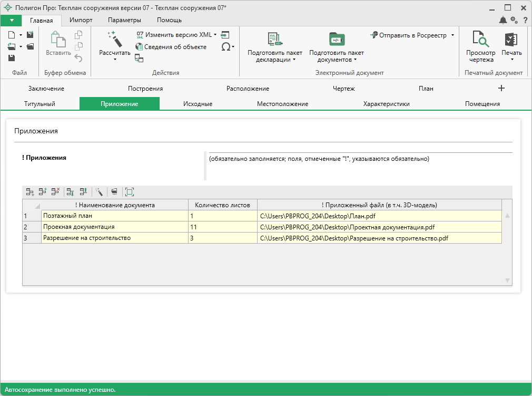Click the Просмотр чертежа icon
This screenshot has height=396, width=532.
[x=480, y=39]
